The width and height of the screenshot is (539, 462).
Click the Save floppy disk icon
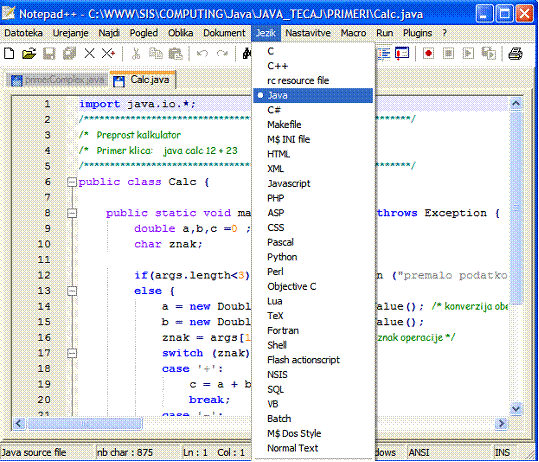pyautogui.click(x=49, y=54)
